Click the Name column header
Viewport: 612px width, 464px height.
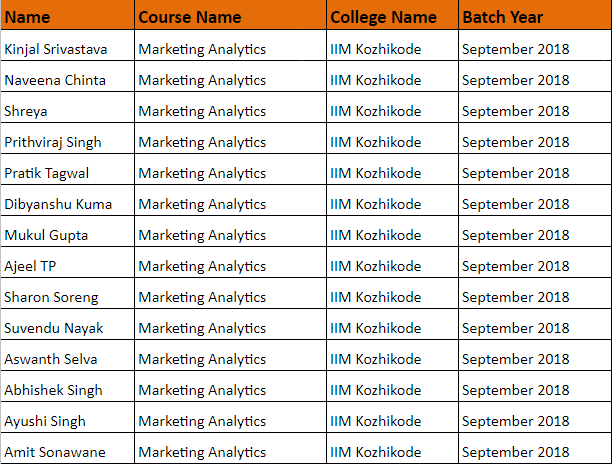pyautogui.click(x=66, y=17)
